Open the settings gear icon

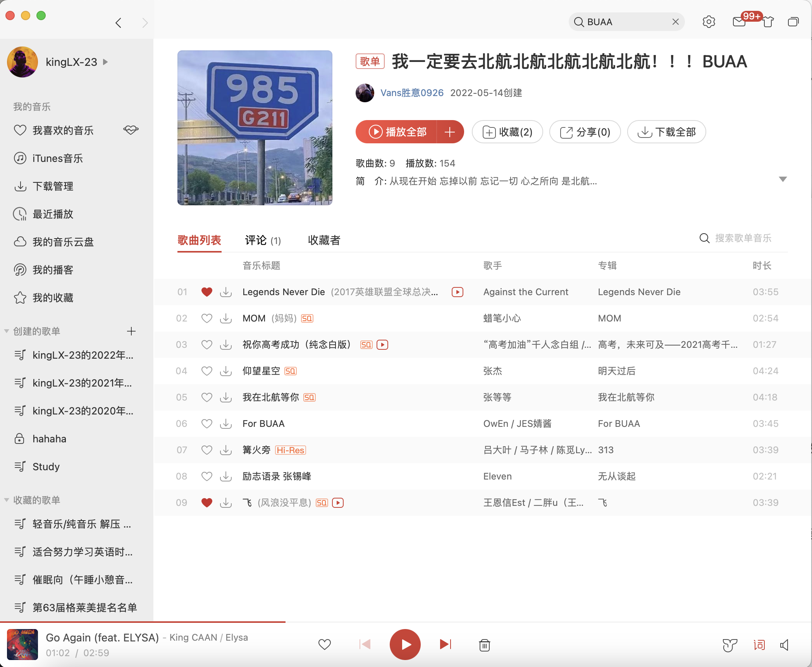tap(709, 22)
